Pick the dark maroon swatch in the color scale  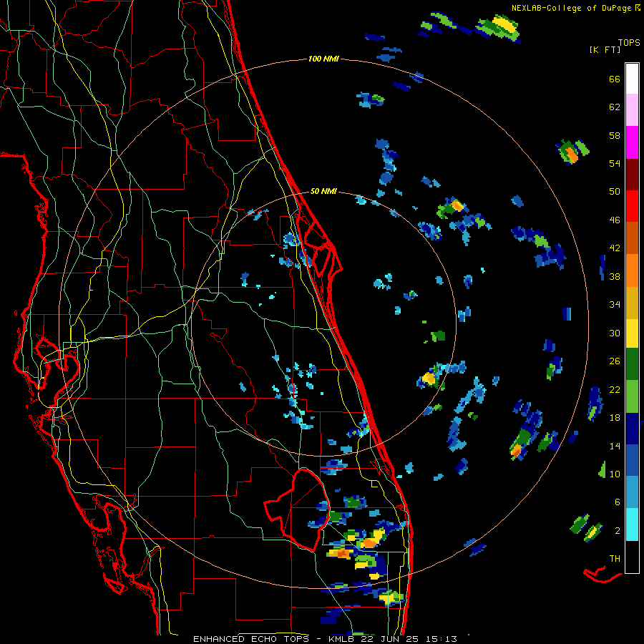click(632, 175)
